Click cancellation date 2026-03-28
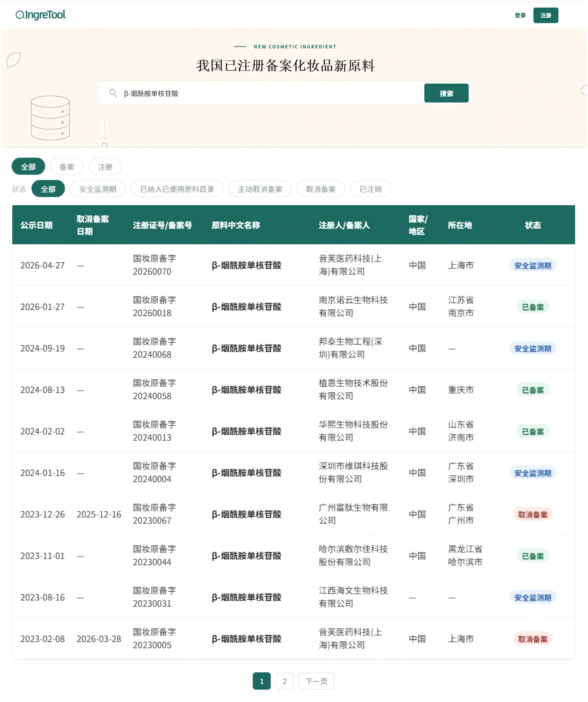Image resolution: width=588 pixels, height=702 pixels. point(99,639)
